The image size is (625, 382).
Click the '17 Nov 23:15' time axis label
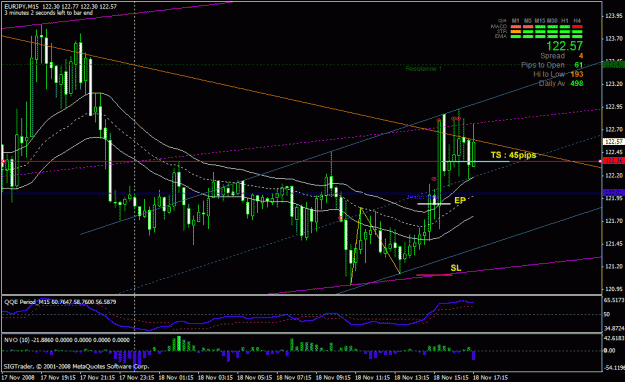[136, 378]
